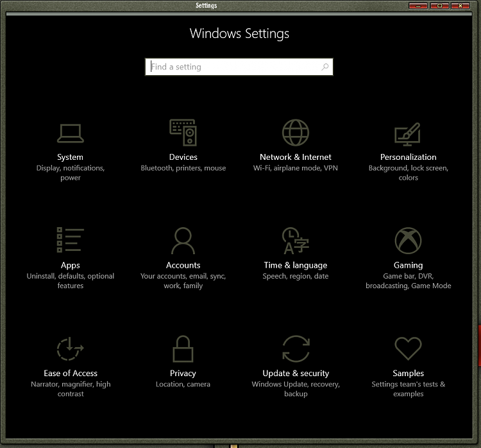Open Apps list icon
481x448 pixels.
coord(71,240)
